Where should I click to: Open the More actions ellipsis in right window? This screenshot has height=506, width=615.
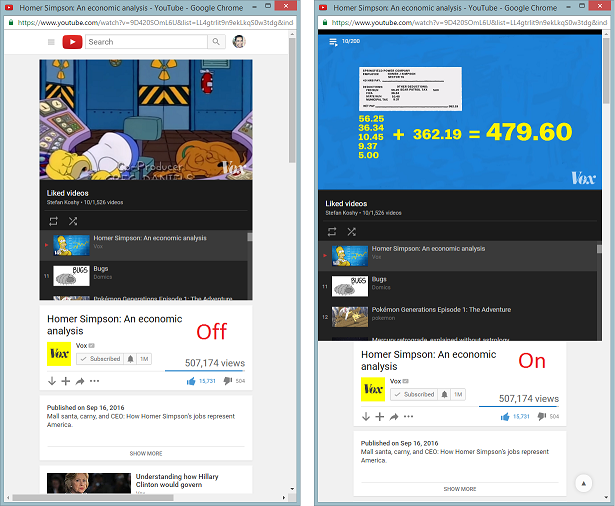tap(408, 417)
